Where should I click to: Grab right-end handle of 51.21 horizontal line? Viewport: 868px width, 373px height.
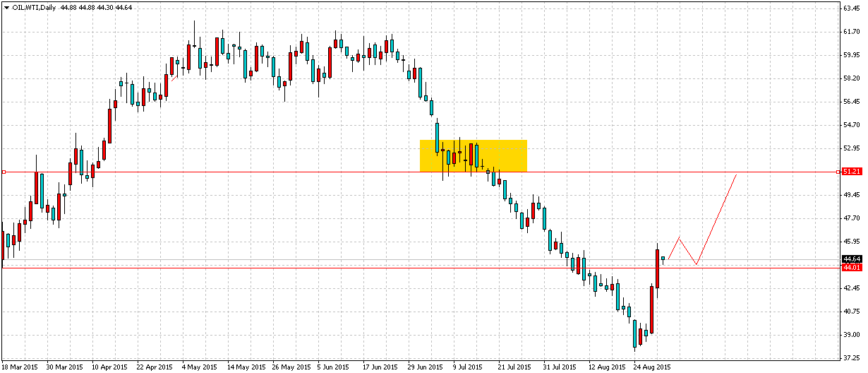(838, 172)
